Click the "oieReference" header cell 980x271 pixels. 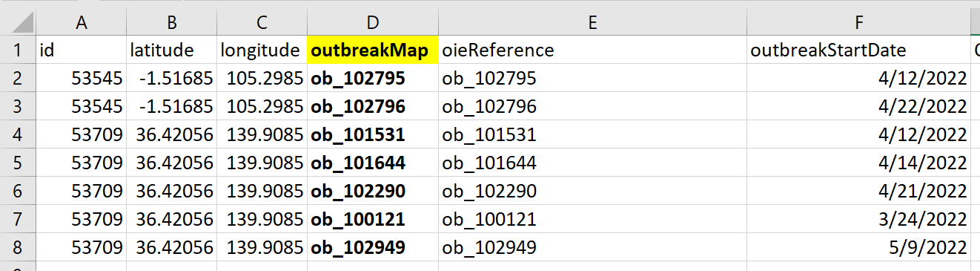click(592, 50)
